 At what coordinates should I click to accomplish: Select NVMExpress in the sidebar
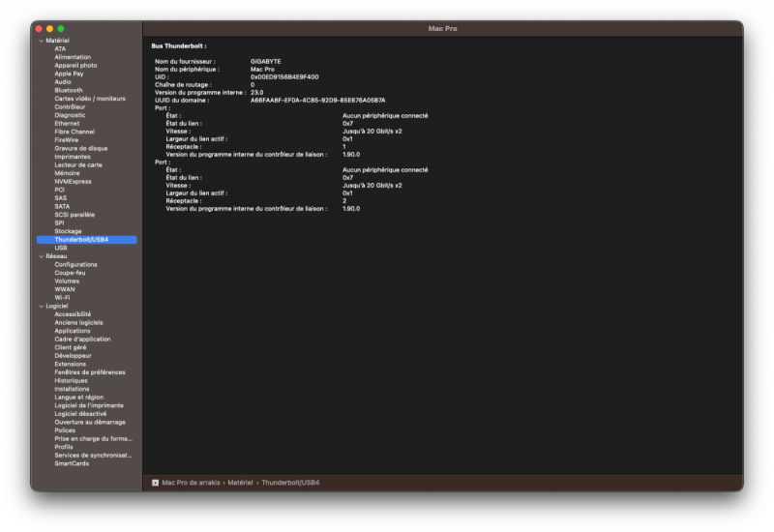73,182
